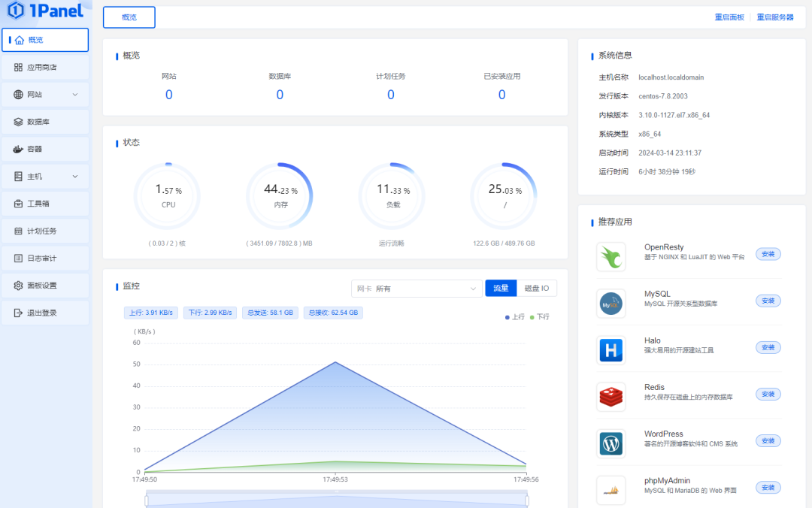Viewport: 812px width, 508px height.
Task: Expand the 网站 sidebar submenu
Action: point(45,95)
